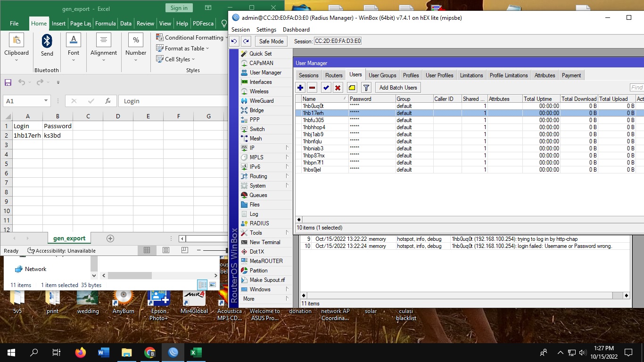Switch to the User Profiles tab
The height and width of the screenshot is (362, 644).
pyautogui.click(x=439, y=75)
